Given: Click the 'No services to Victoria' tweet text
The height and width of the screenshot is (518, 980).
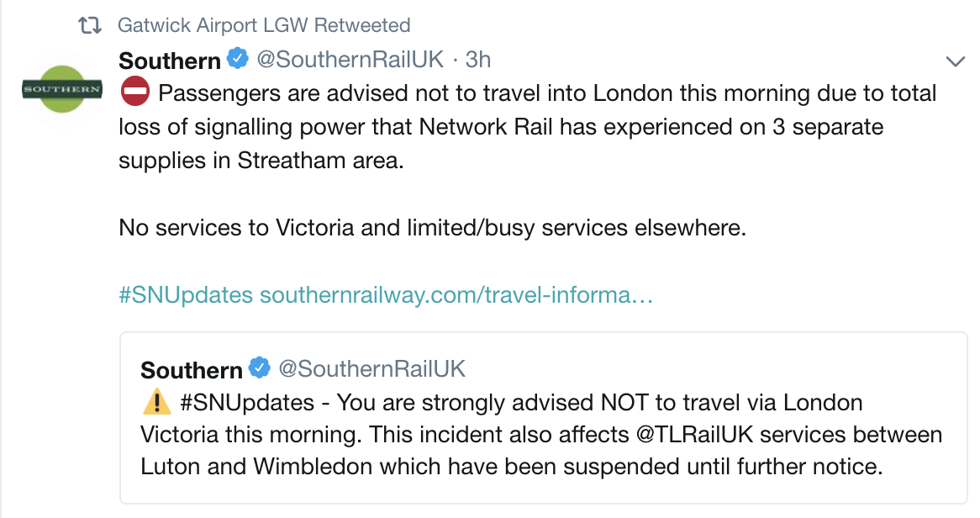Looking at the screenshot, I should (x=432, y=228).
